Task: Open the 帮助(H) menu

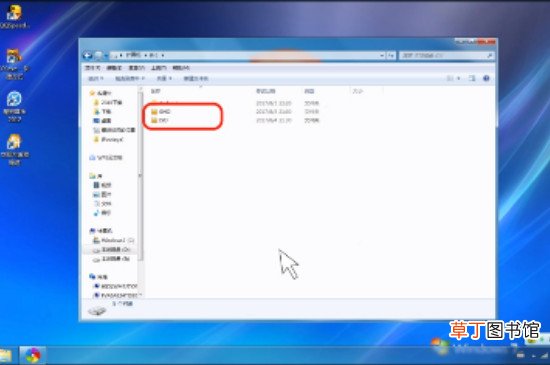Action: click(x=181, y=68)
